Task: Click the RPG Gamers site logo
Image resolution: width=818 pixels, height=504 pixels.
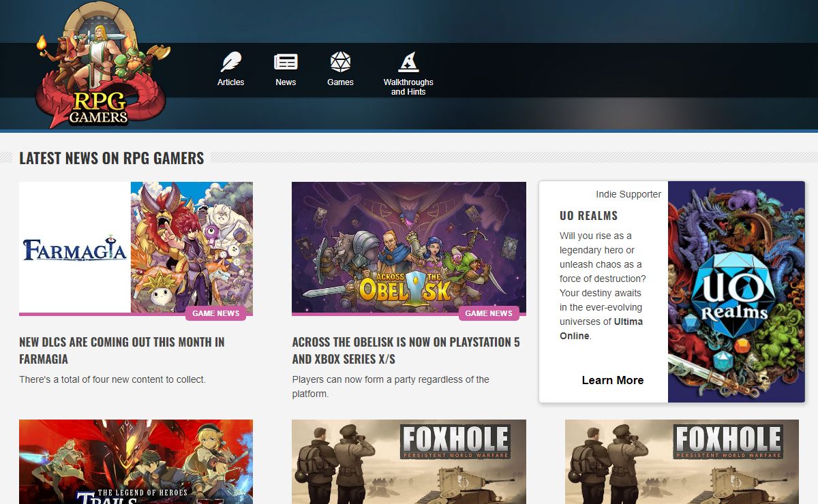Action: (102, 65)
